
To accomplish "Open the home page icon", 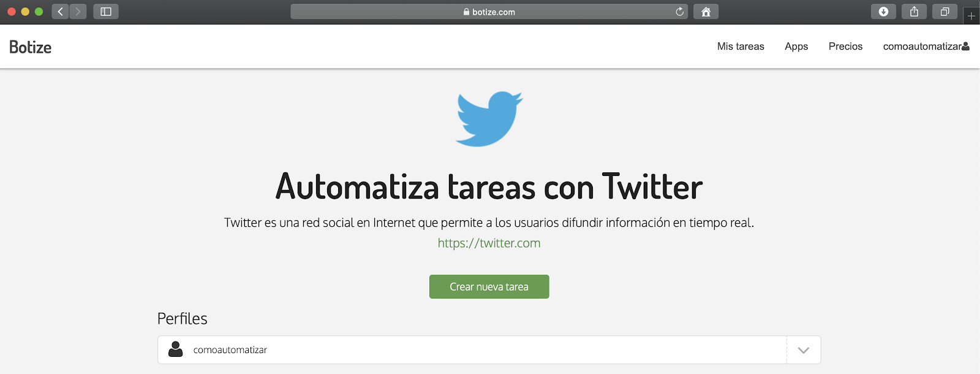I will (706, 12).
